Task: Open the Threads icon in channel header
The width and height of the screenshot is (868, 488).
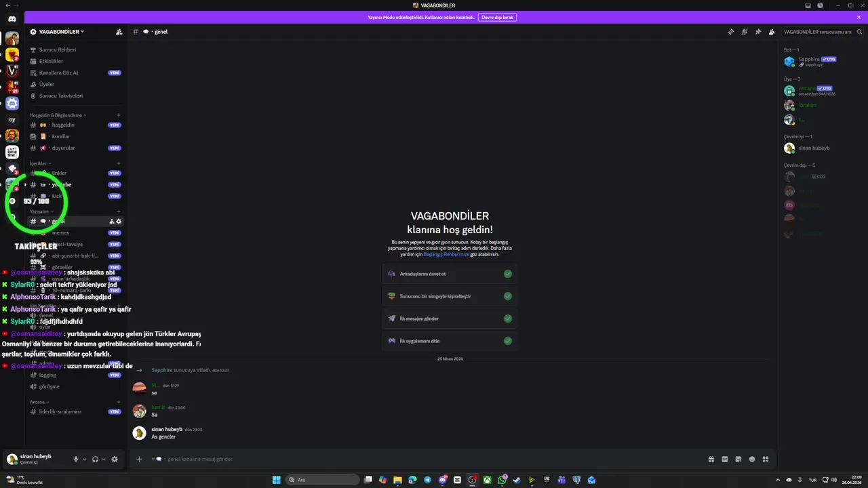Action: pyautogui.click(x=730, y=32)
